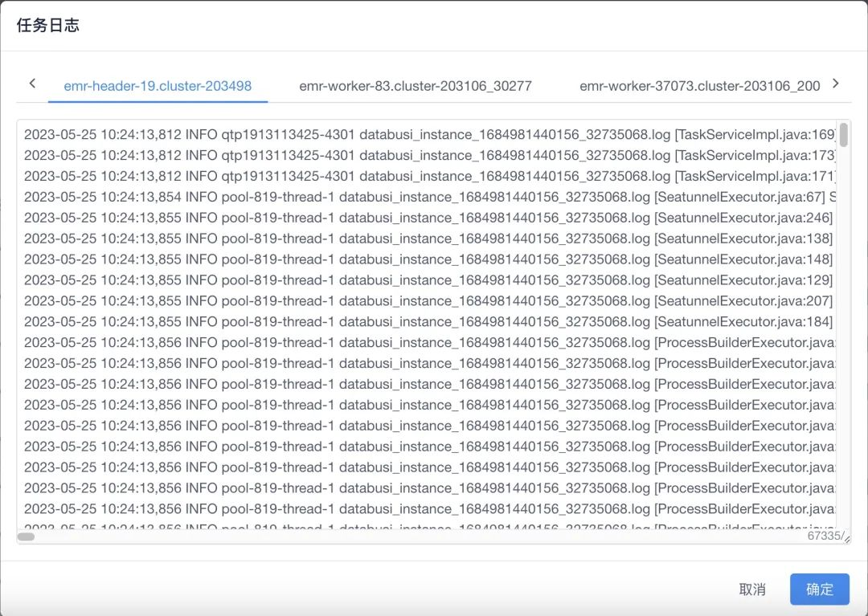Click log line with SeatunnelExecutor.java:207
The image size is (868, 616).
[429, 301]
